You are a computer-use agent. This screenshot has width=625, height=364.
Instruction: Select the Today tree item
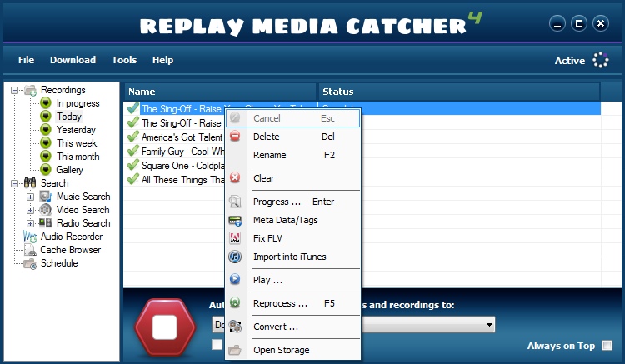(x=69, y=117)
